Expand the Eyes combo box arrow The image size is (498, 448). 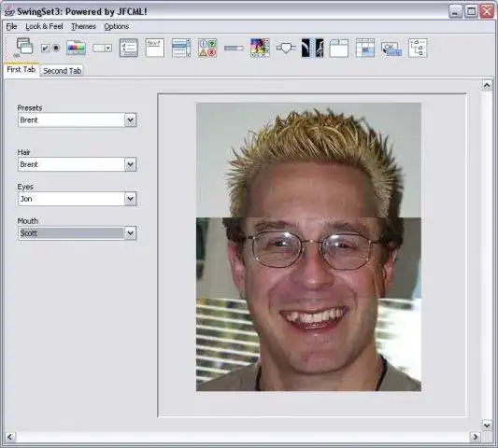[130, 199]
